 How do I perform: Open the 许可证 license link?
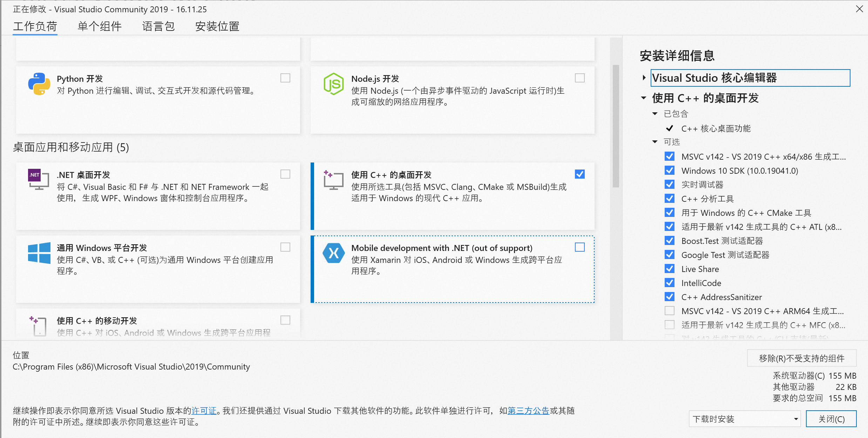(204, 411)
